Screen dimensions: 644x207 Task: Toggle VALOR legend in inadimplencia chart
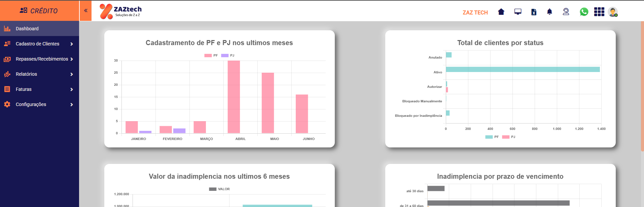coord(219,189)
